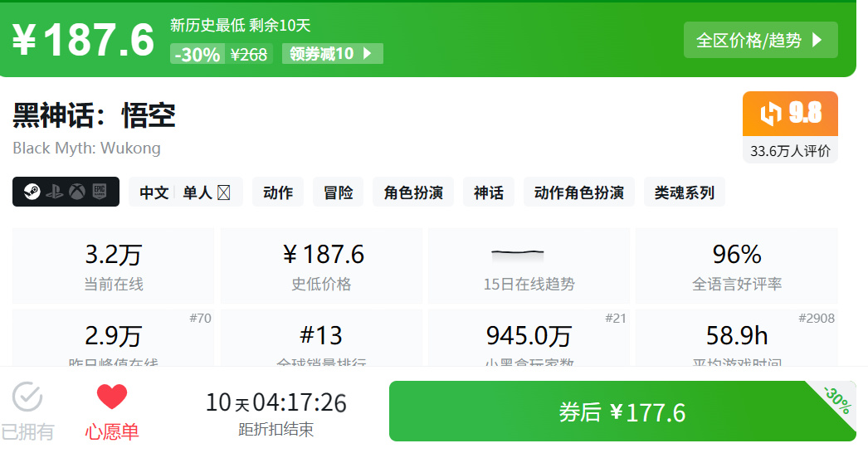Open the 全区价格/趋势 price trend button
868x453 pixels.
tap(761, 40)
